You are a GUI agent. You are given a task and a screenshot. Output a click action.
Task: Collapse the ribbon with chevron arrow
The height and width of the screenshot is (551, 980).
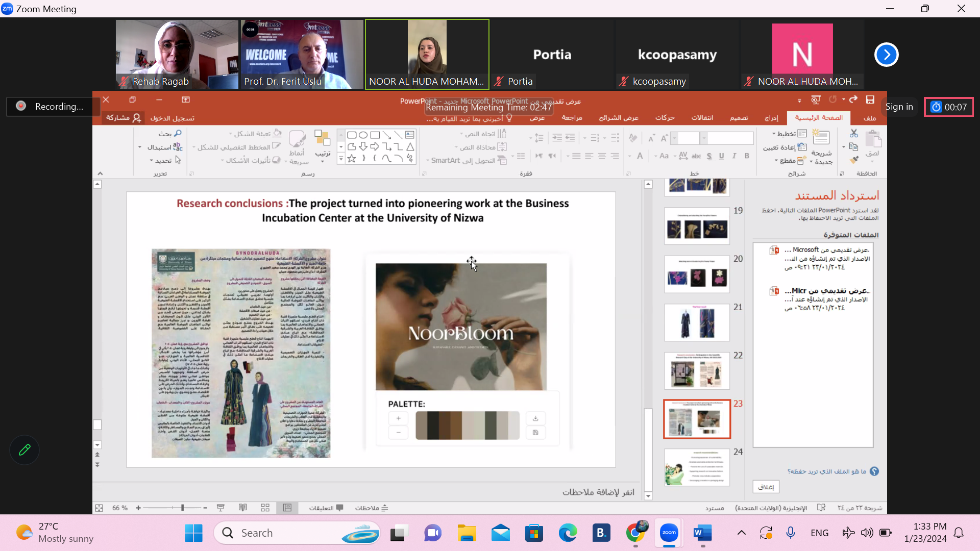(x=100, y=173)
